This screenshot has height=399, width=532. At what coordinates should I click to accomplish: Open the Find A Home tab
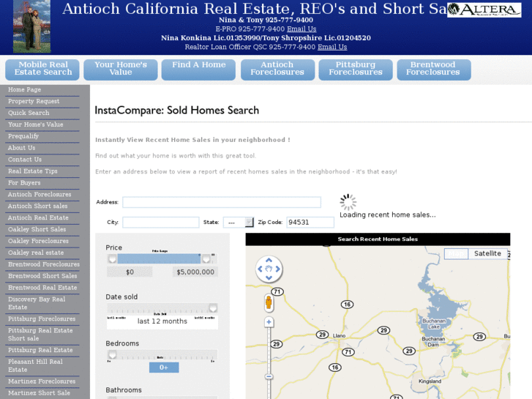coord(198,70)
